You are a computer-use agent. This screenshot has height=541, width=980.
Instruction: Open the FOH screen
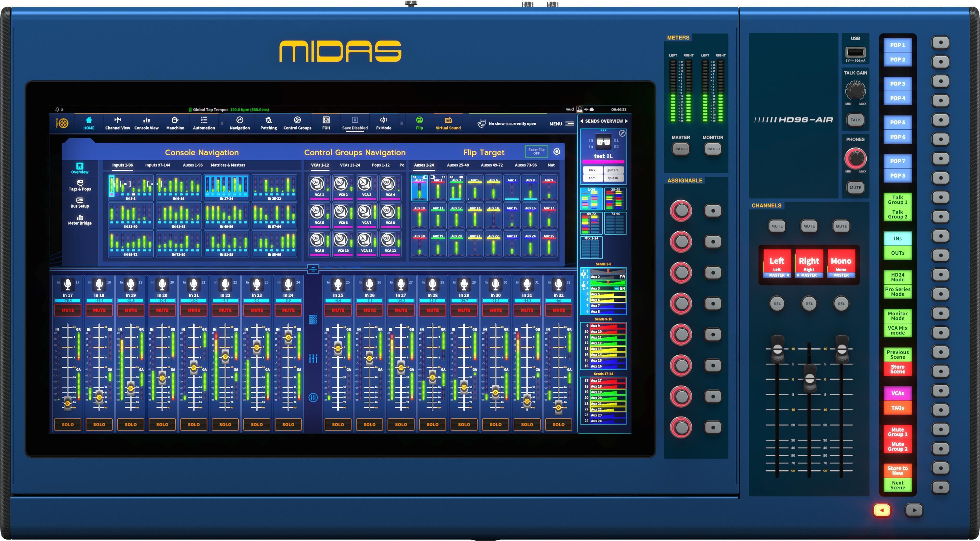coord(326,123)
